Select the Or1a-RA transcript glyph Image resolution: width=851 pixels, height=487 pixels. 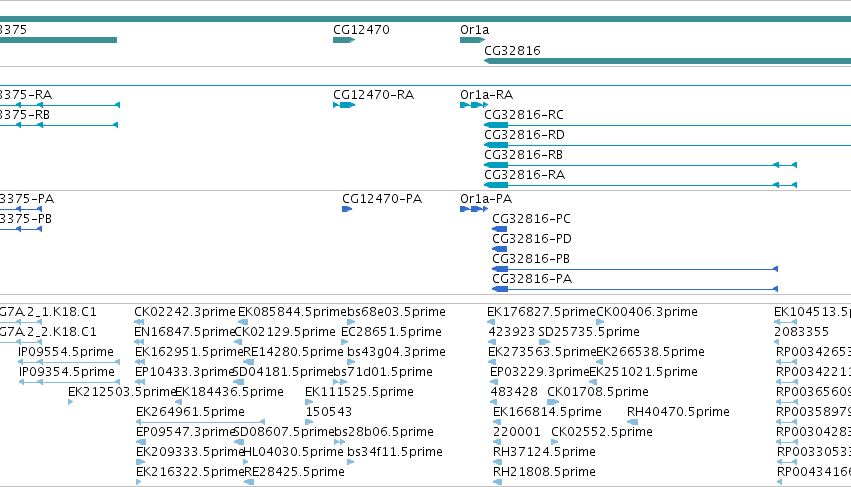click(x=474, y=105)
